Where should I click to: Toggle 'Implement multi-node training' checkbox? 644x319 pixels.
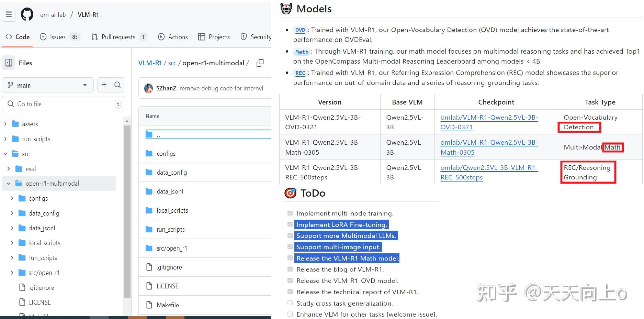(290, 213)
